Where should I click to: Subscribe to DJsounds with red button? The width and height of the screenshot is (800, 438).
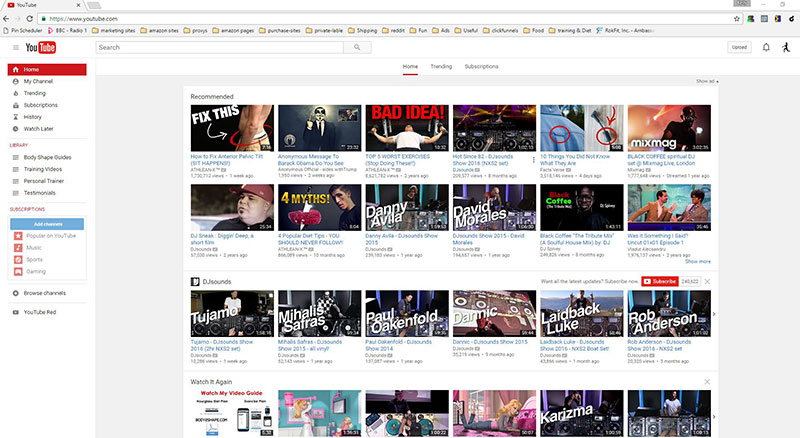(x=660, y=282)
